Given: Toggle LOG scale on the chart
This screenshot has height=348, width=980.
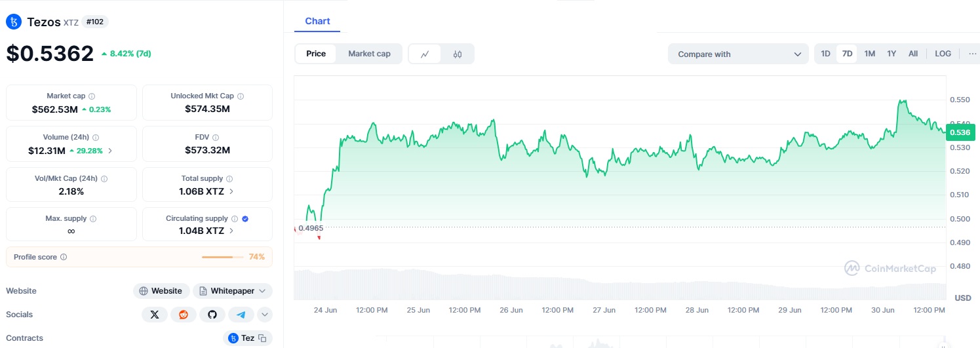Looking at the screenshot, I should point(943,54).
